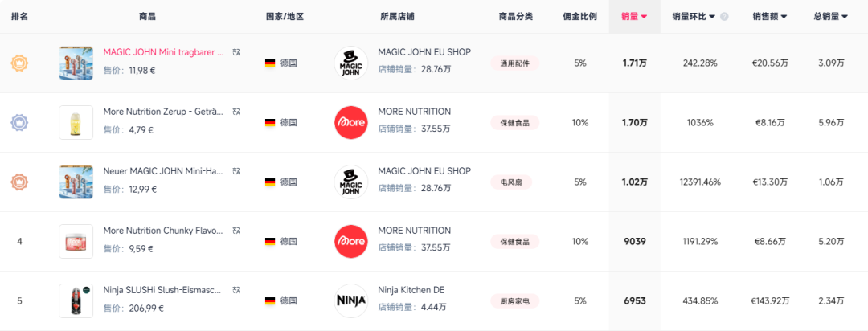This screenshot has width=868, height=331.
Task: Open the More Nutrition Zerup thumbnail image
Action: coord(76,122)
